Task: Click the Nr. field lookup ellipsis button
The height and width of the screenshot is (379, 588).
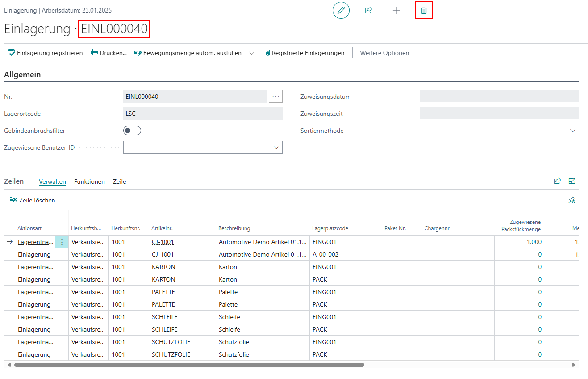Action: point(275,97)
